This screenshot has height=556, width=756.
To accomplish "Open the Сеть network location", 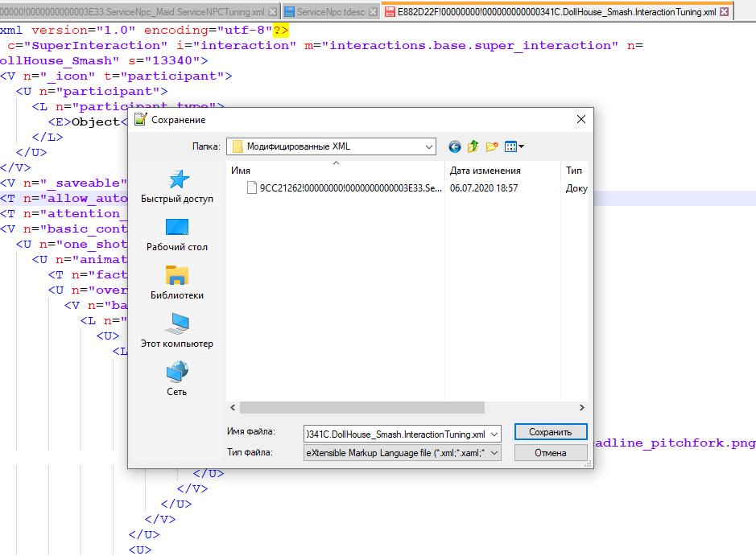I will click(x=177, y=380).
